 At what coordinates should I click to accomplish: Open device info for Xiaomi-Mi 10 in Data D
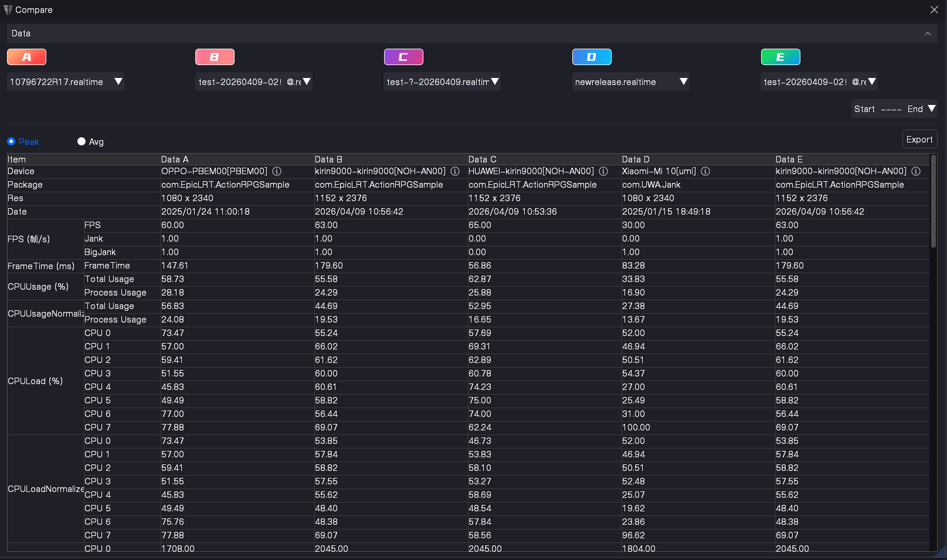coord(705,171)
